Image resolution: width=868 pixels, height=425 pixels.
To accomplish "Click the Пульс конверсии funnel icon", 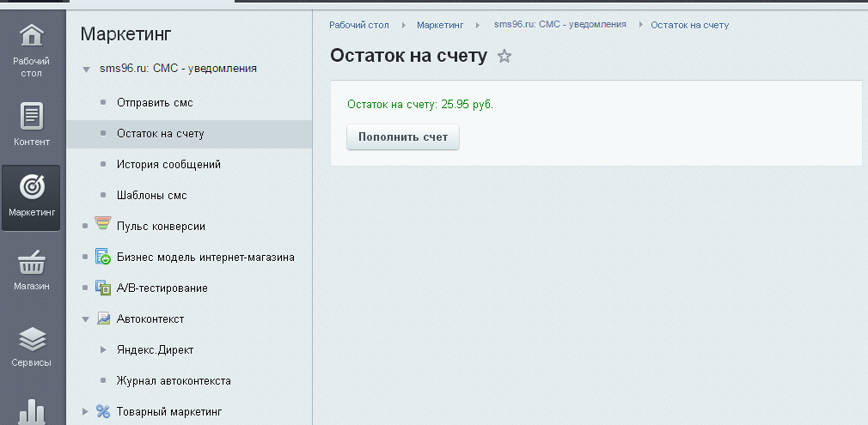I will pyautogui.click(x=103, y=226).
